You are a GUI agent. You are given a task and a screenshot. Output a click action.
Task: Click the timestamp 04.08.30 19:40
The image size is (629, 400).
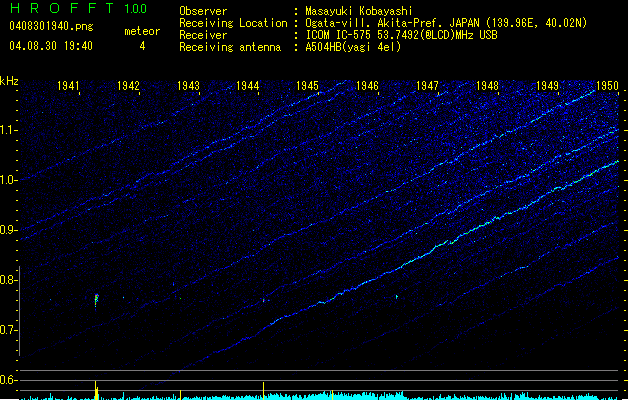(51, 46)
